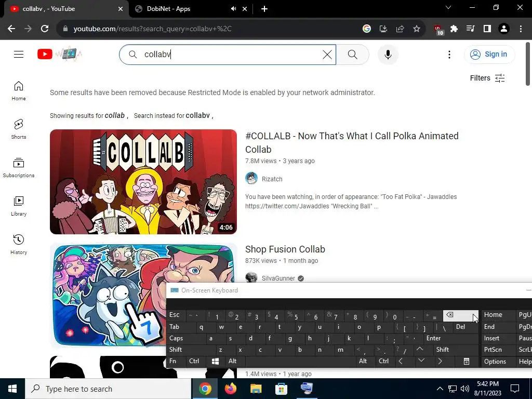Open the COLLALB video thumbnail
Image resolution: width=532 pixels, height=399 pixels.
143,182
